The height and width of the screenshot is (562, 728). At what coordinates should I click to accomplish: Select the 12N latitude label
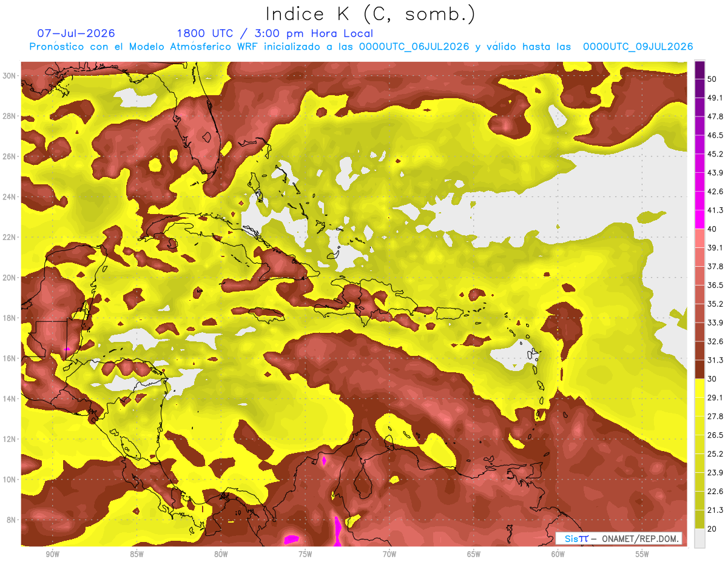(x=10, y=439)
